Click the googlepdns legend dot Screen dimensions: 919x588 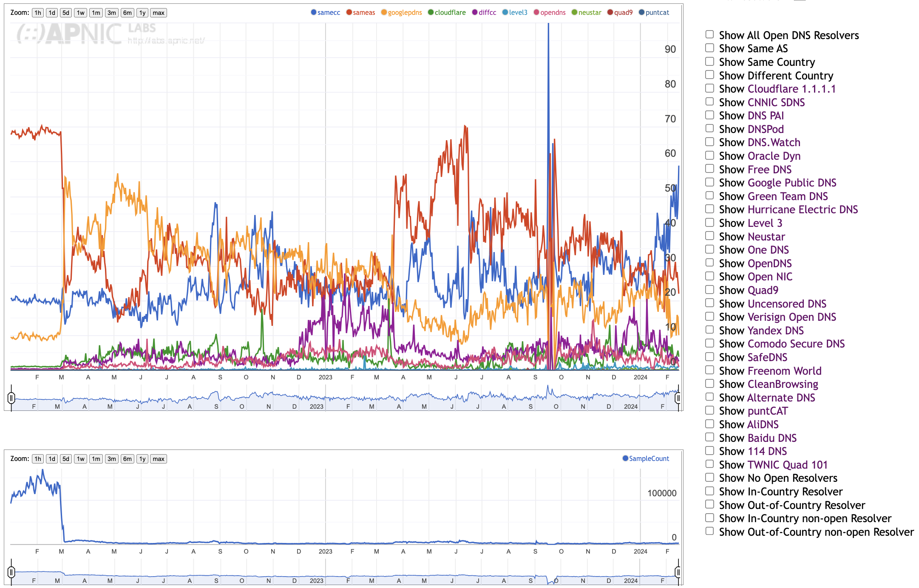coord(384,12)
